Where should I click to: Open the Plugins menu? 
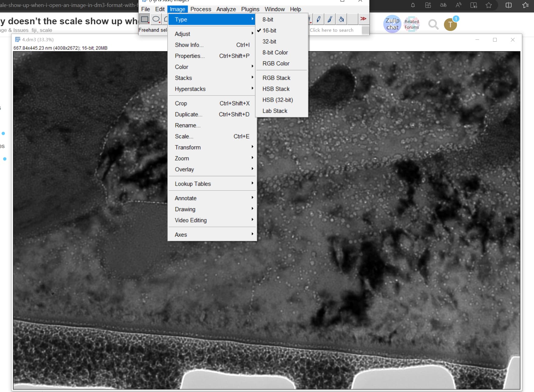pos(250,9)
